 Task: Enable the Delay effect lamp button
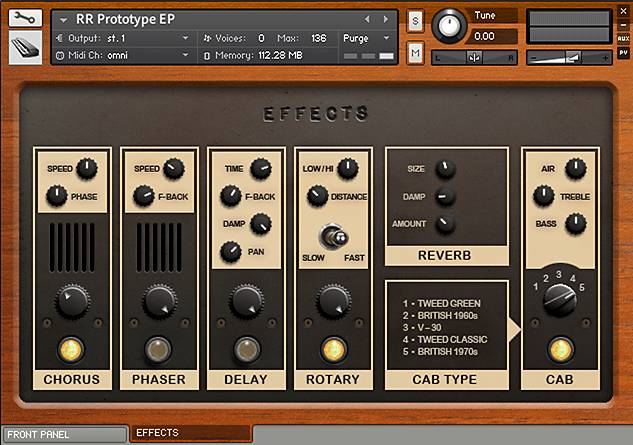click(x=247, y=349)
